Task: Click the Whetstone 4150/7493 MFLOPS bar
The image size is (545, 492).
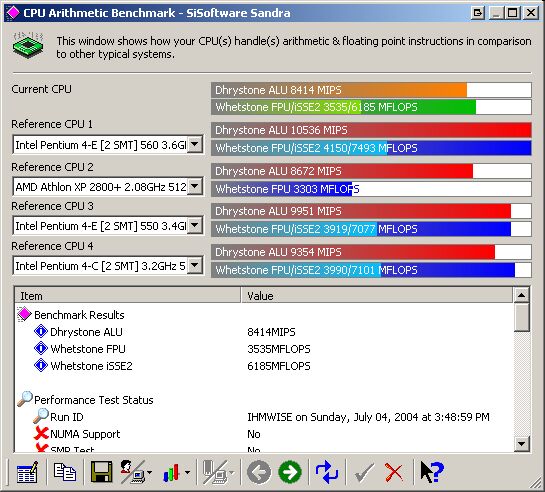Action: pyautogui.click(x=371, y=148)
